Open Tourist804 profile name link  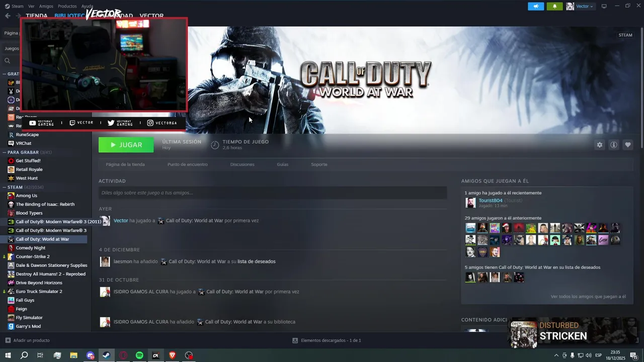491,201
